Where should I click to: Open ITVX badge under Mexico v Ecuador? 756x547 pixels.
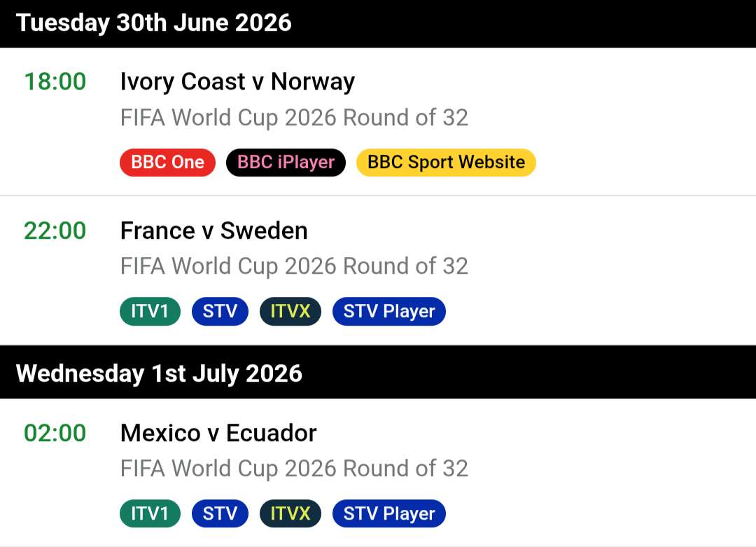click(290, 513)
